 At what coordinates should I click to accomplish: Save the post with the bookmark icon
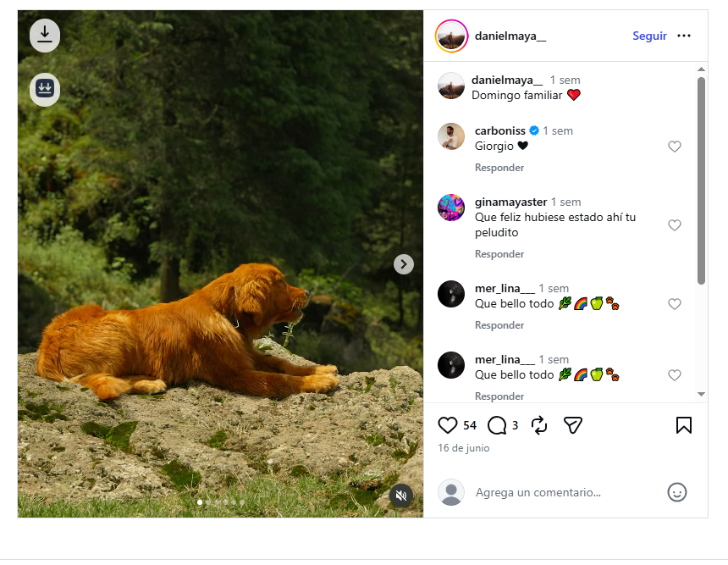pyautogui.click(x=683, y=425)
